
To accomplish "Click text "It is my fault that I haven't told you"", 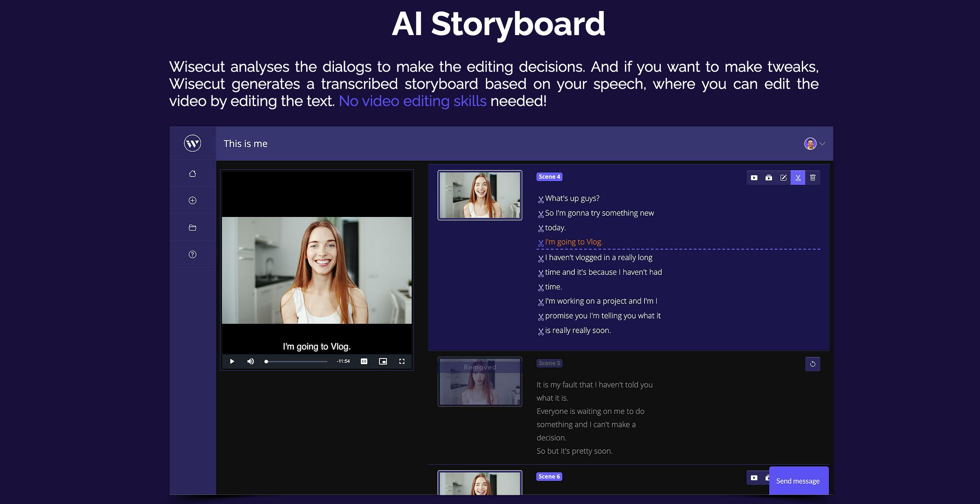I will point(594,385).
